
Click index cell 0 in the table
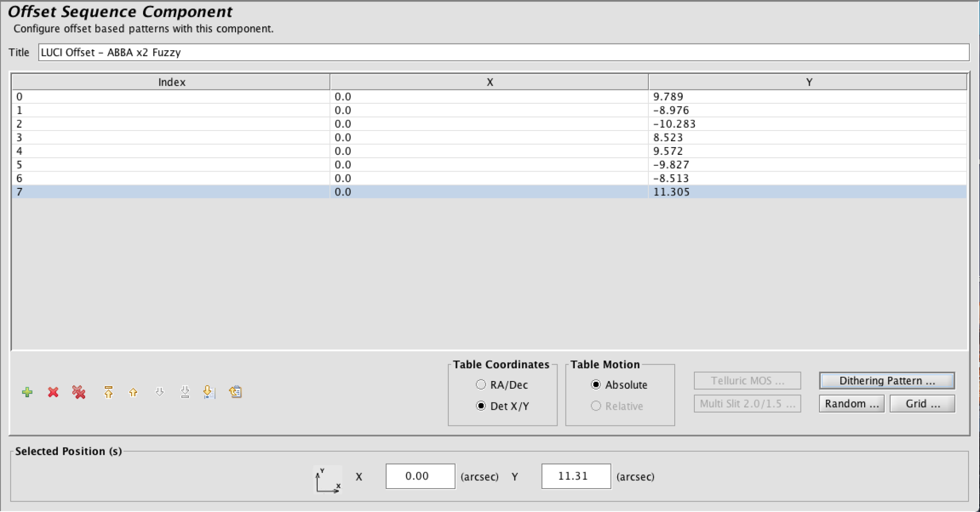tap(171, 97)
